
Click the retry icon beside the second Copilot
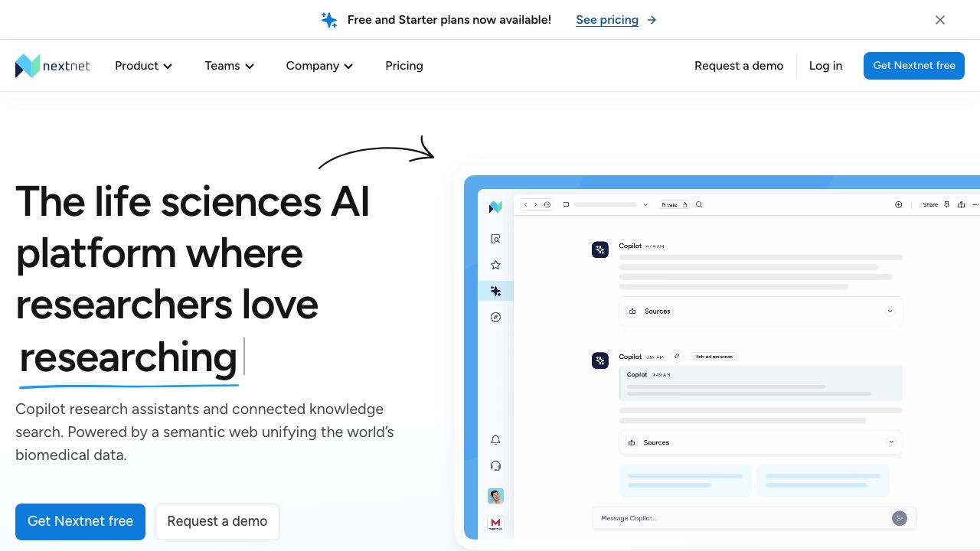677,356
